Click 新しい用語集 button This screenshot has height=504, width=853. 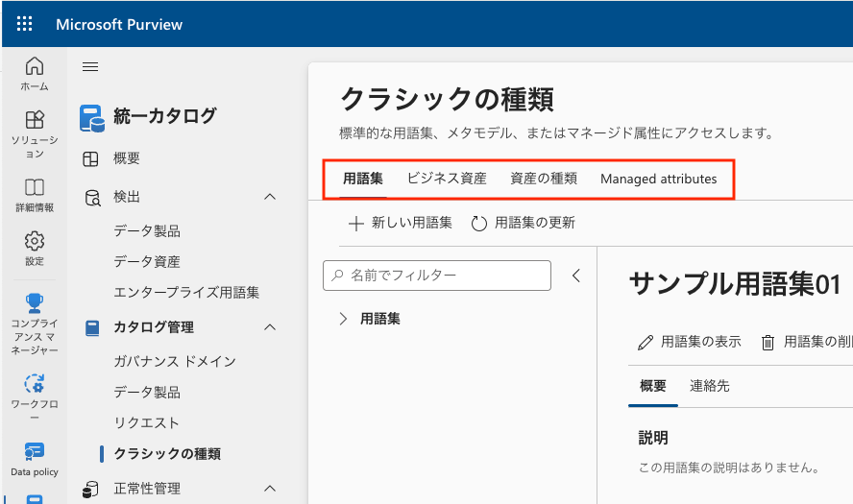coord(401,223)
